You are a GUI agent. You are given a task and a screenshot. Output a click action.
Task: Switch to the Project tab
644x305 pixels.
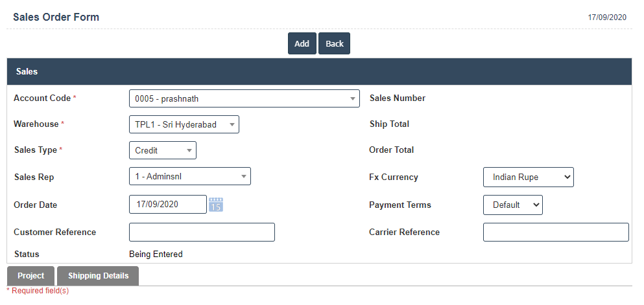[30, 276]
